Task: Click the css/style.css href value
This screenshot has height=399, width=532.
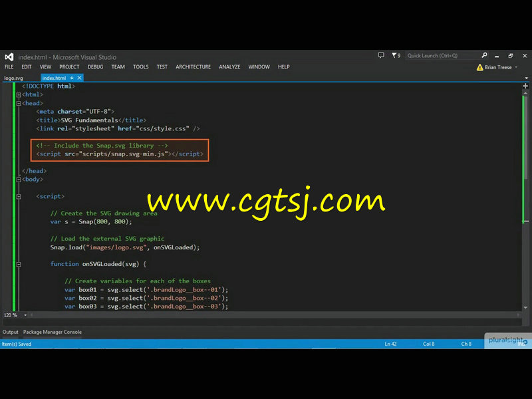Action: 162,128
